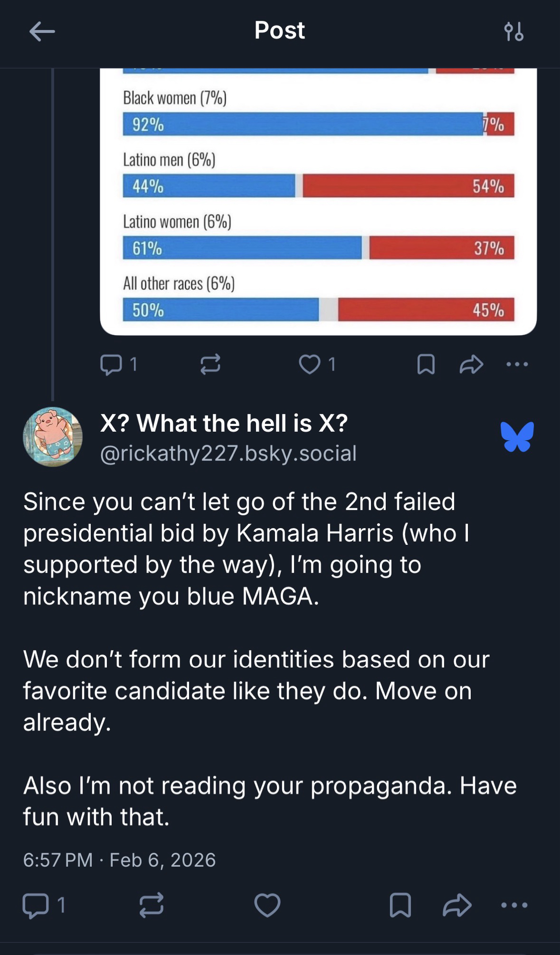Enlarge the voter demographics chart image
The width and height of the screenshot is (560, 955).
318,201
